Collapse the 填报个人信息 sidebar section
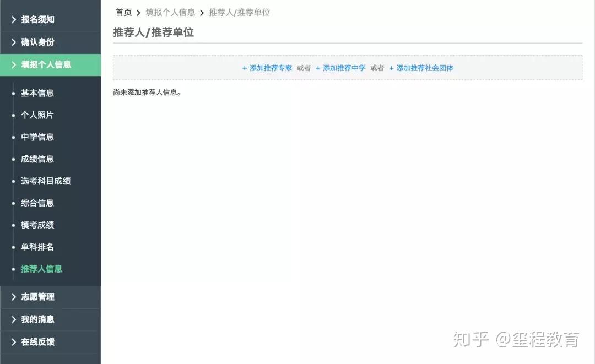The width and height of the screenshot is (595, 364). pyautogui.click(x=50, y=65)
